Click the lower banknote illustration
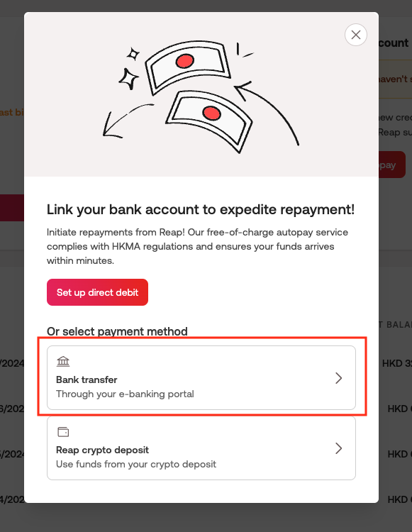Screen dimensions: 412x532 pos(209,120)
